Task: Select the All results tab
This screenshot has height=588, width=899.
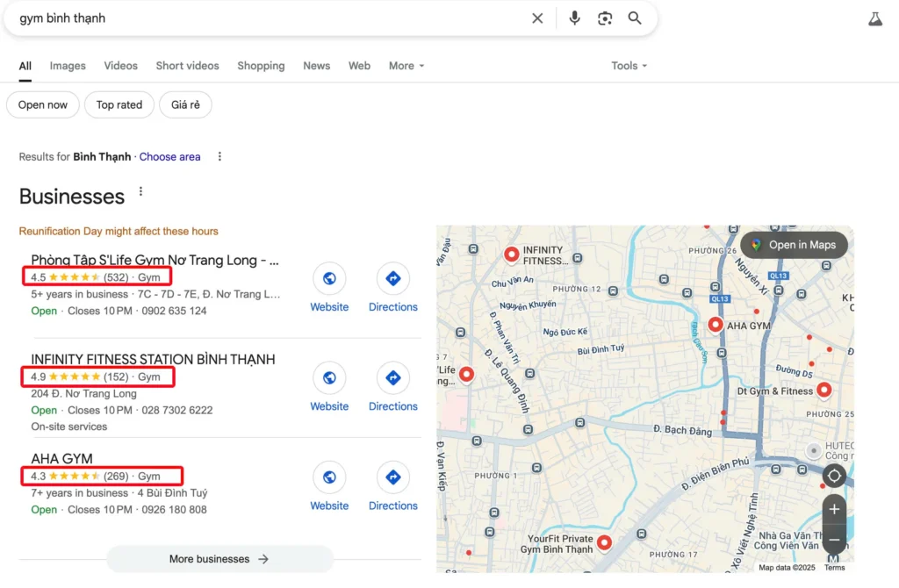Action: pyautogui.click(x=25, y=66)
